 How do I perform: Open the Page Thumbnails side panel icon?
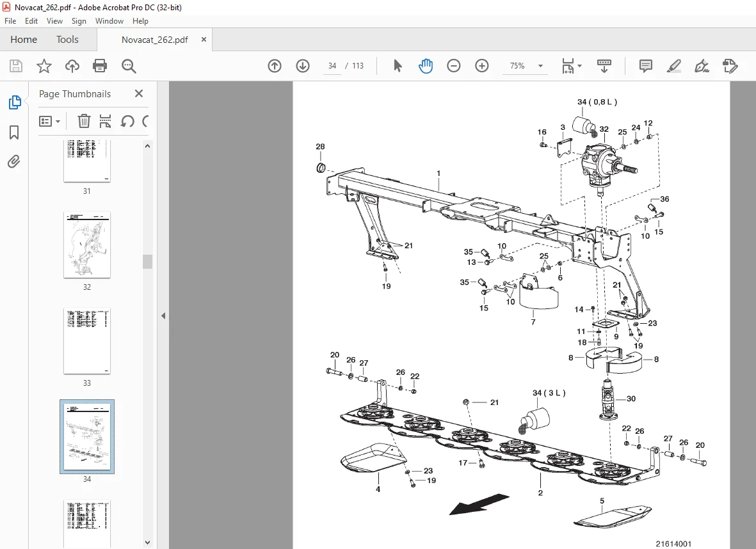click(x=15, y=102)
